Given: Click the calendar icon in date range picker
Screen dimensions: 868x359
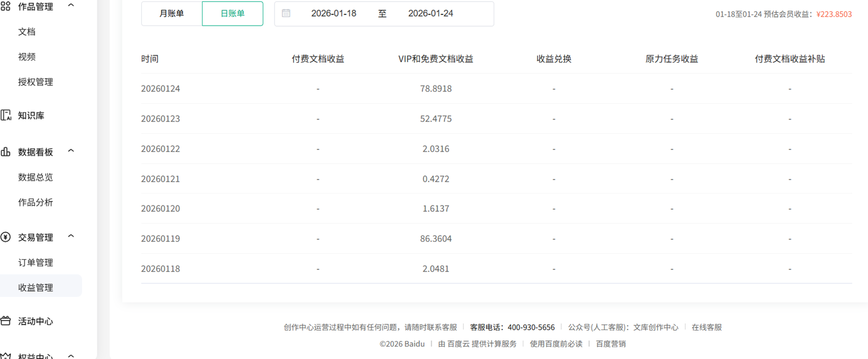Looking at the screenshot, I should [286, 14].
